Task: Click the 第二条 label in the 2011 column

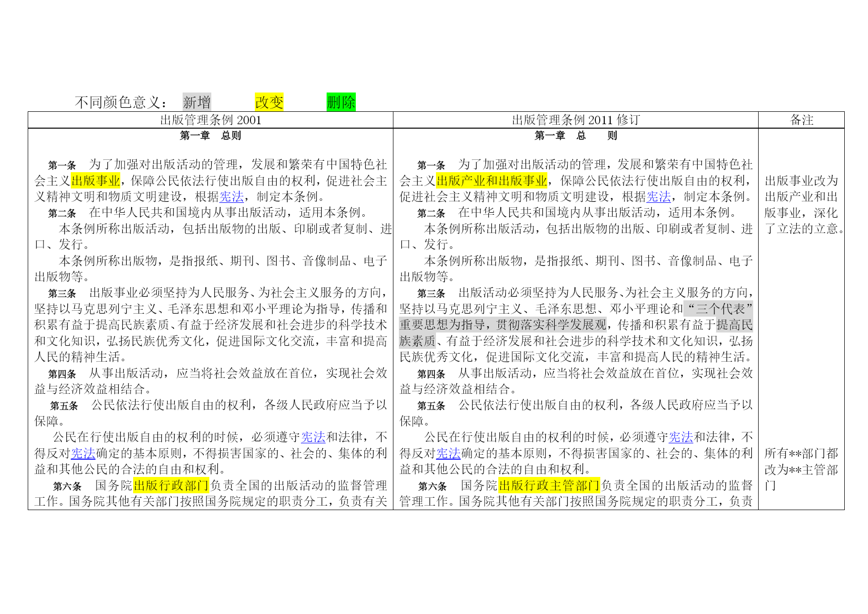Action: (x=431, y=213)
